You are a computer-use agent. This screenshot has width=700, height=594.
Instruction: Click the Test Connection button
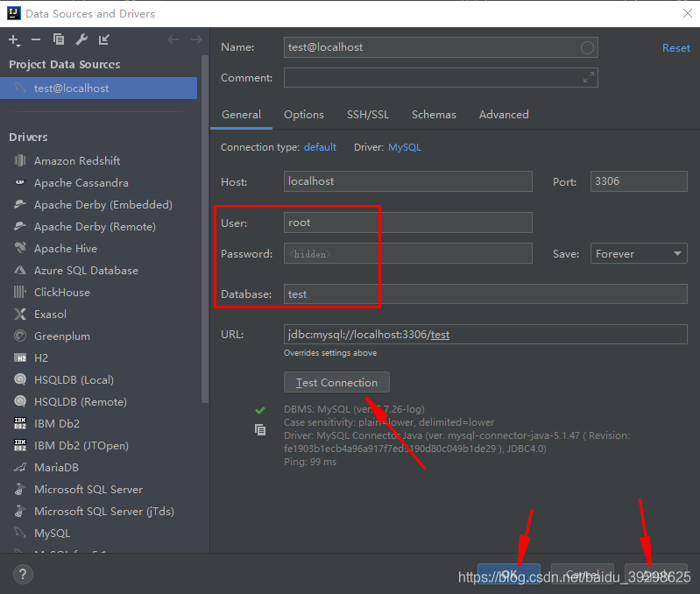coord(336,383)
